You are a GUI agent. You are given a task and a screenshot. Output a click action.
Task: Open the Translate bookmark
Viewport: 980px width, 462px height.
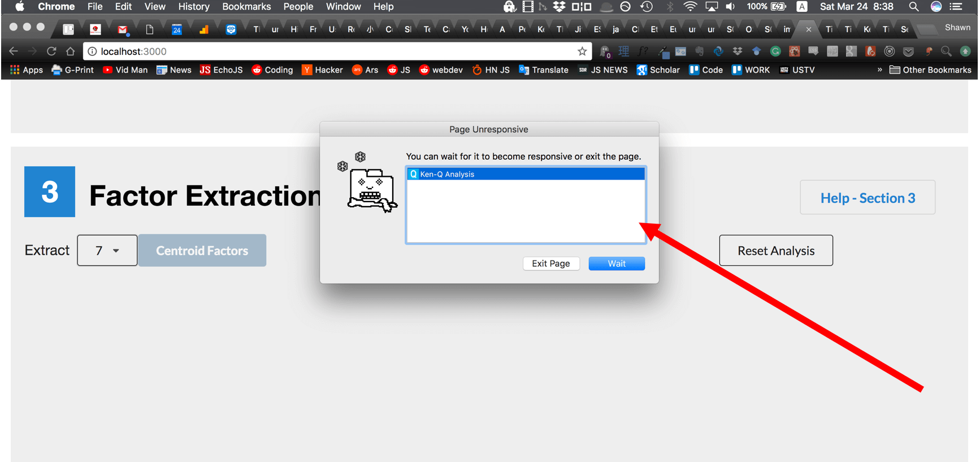pos(544,70)
